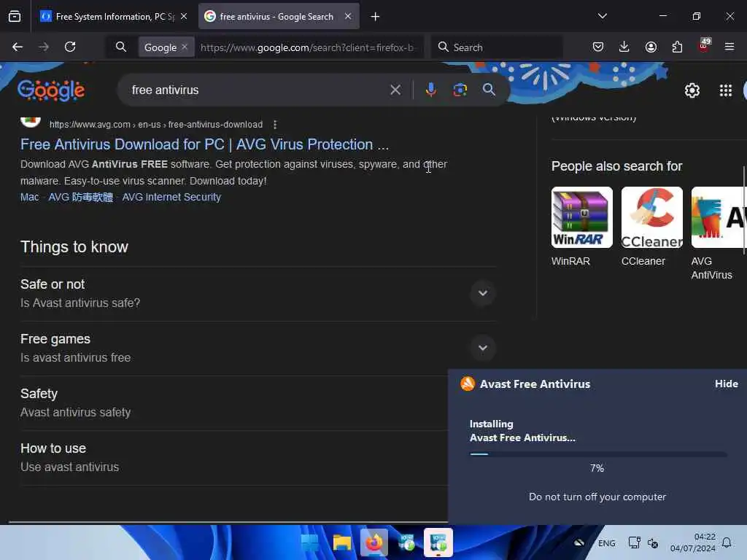Viewport: 747px width, 560px height.
Task: Open the highlighted Avast setup taskbar icon
Action: tap(438, 542)
